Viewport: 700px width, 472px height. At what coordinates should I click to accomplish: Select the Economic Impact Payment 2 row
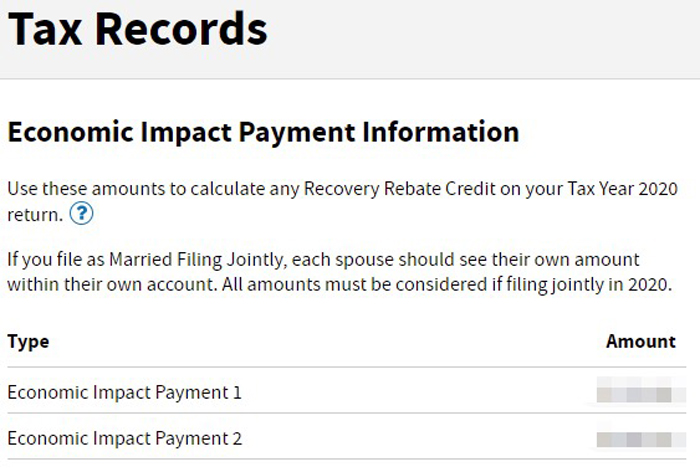coord(346,438)
